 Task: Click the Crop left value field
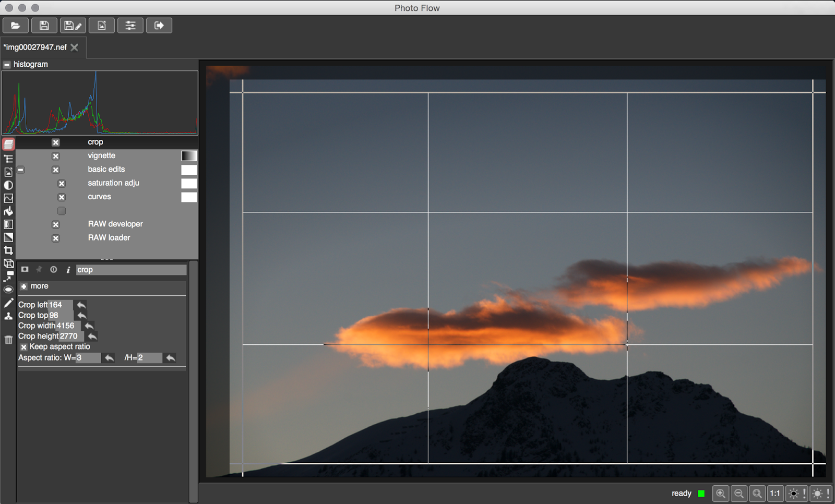[61, 305]
